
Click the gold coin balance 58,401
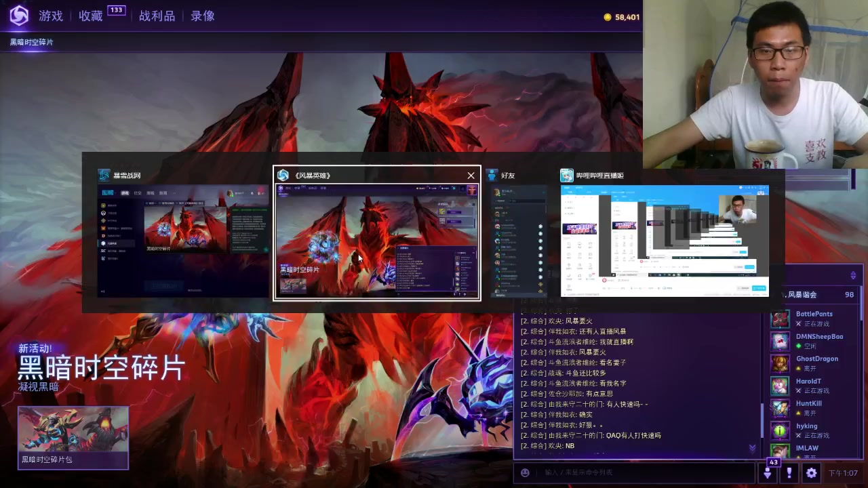click(622, 17)
